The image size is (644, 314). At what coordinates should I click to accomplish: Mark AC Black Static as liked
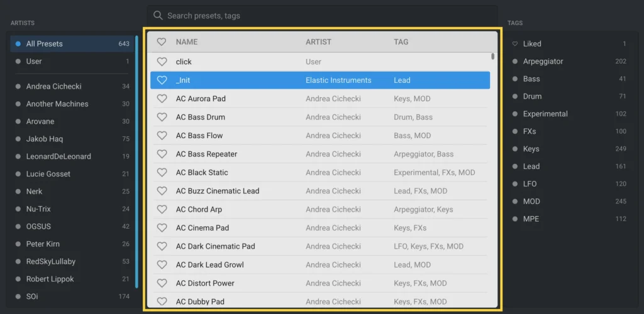pos(162,173)
